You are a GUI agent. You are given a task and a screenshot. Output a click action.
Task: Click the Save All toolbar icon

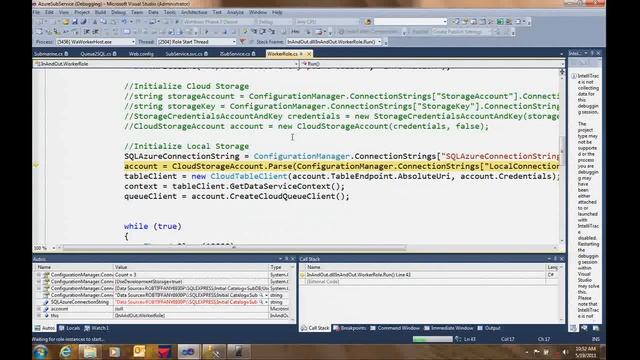(x=83, y=22)
